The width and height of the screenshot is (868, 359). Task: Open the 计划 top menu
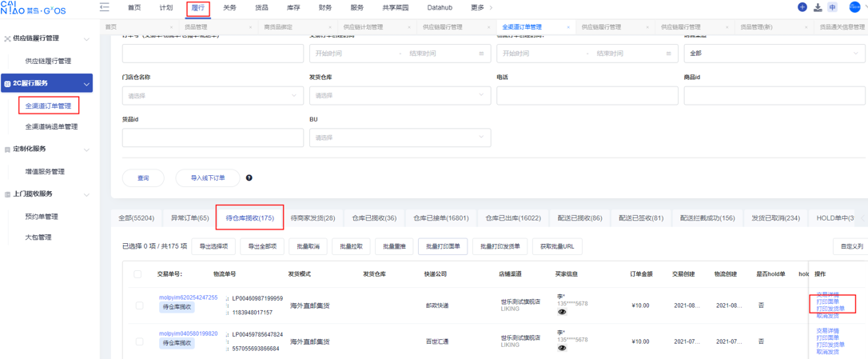(165, 7)
